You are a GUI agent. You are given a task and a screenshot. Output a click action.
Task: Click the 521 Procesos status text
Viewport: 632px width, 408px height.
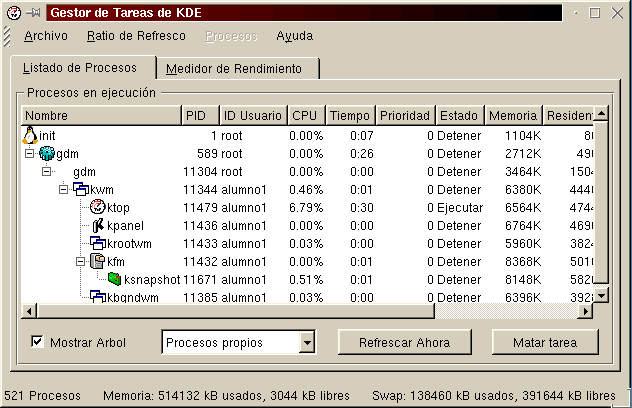point(43,396)
